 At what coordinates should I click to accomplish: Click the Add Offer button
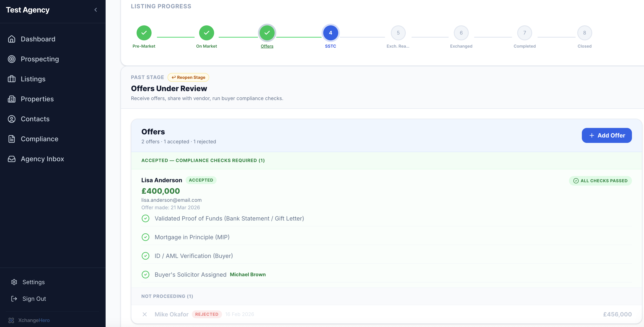[x=607, y=135]
